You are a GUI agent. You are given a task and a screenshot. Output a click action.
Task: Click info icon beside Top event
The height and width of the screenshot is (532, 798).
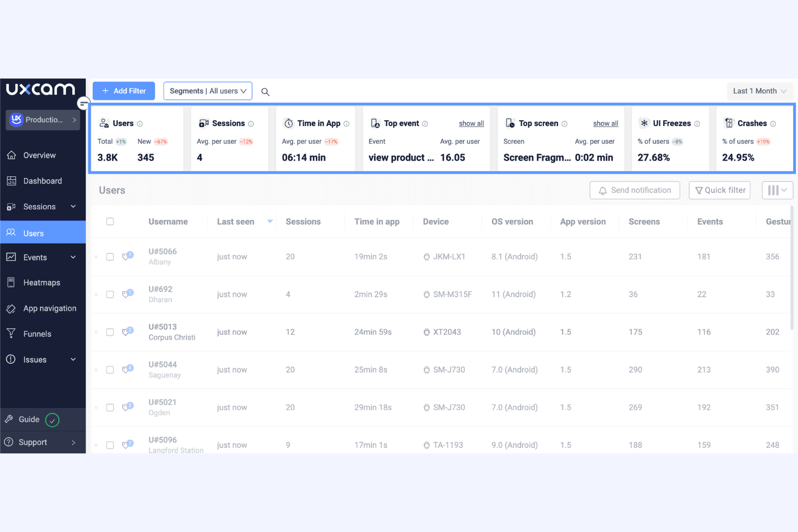[425, 124]
